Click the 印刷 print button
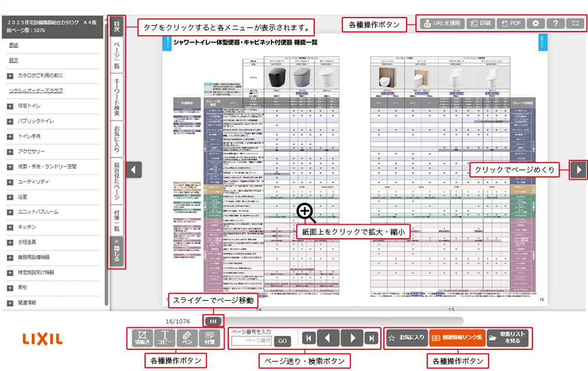The height and width of the screenshot is (371, 588). [481, 24]
